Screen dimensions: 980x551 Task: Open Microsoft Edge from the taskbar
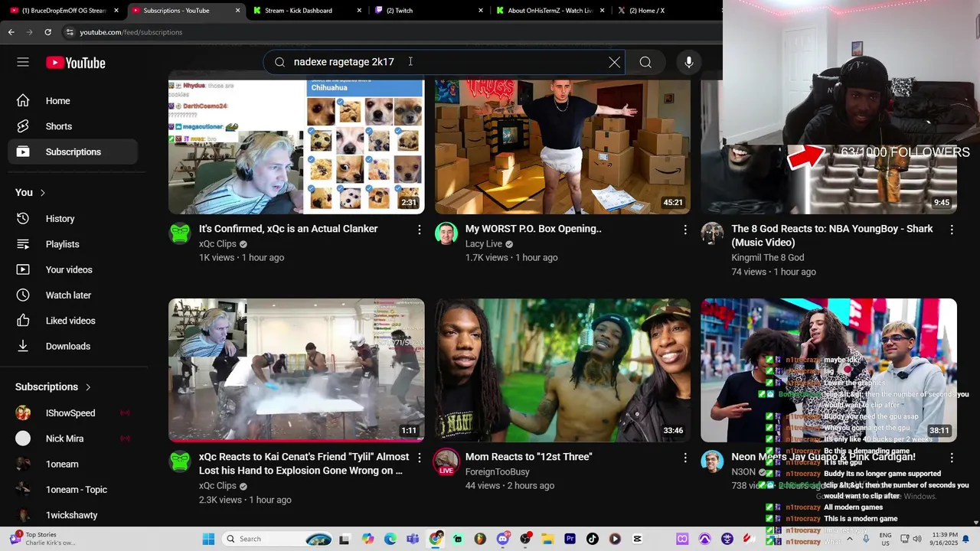coord(390,539)
